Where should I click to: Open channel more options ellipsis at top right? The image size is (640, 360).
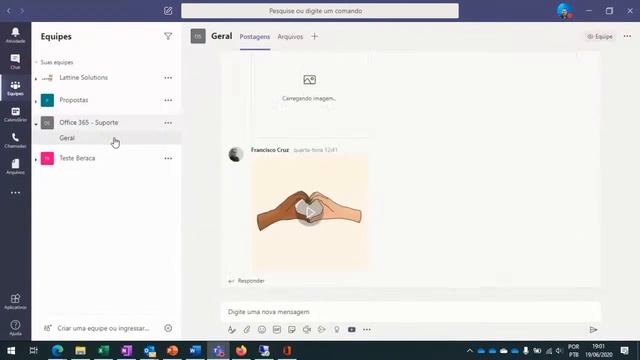point(627,36)
